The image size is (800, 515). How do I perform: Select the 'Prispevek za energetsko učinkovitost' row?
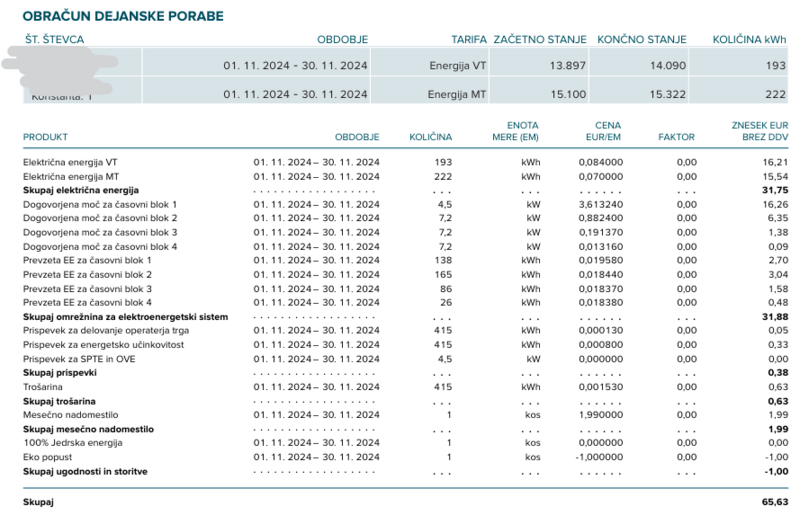pos(102,344)
